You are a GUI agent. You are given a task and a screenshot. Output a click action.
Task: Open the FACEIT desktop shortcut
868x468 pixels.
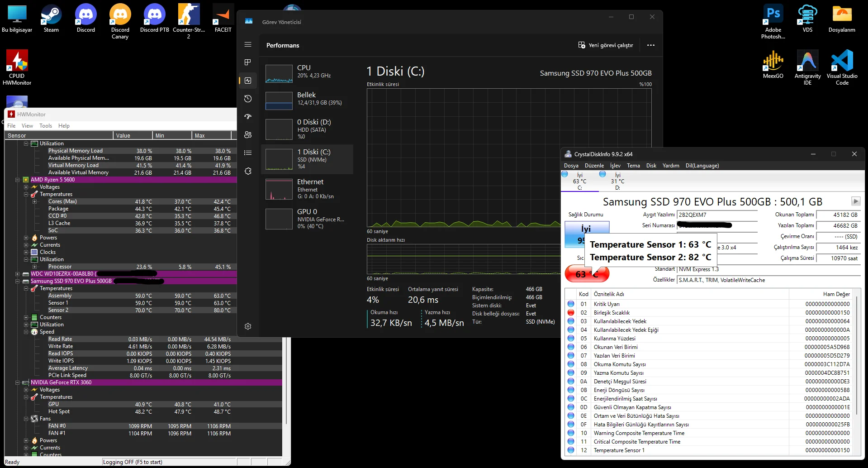coord(223,18)
